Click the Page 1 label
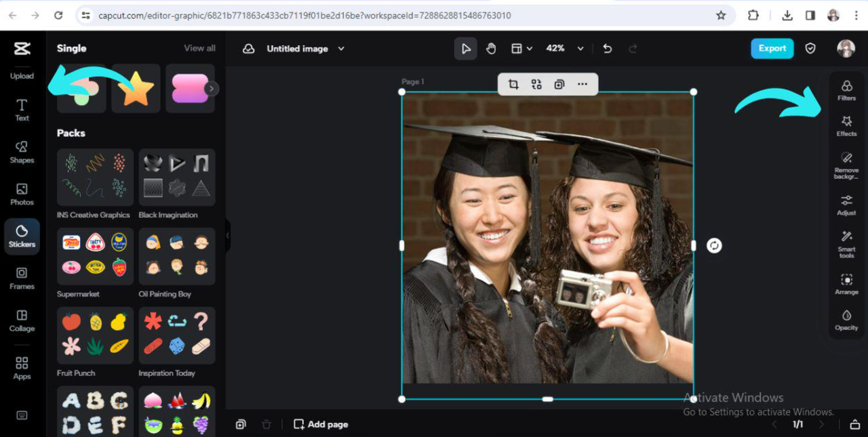868x437 pixels. pos(412,82)
